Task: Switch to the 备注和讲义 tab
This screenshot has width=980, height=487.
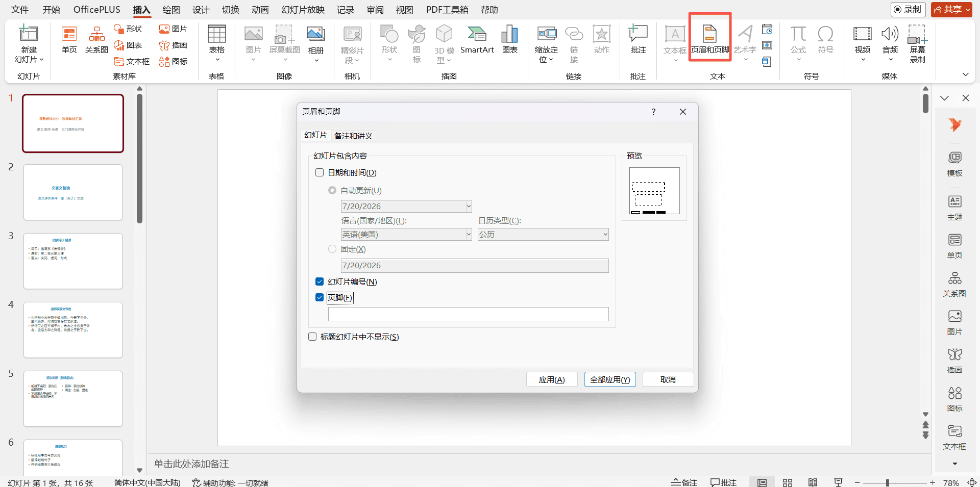Action: [x=353, y=136]
